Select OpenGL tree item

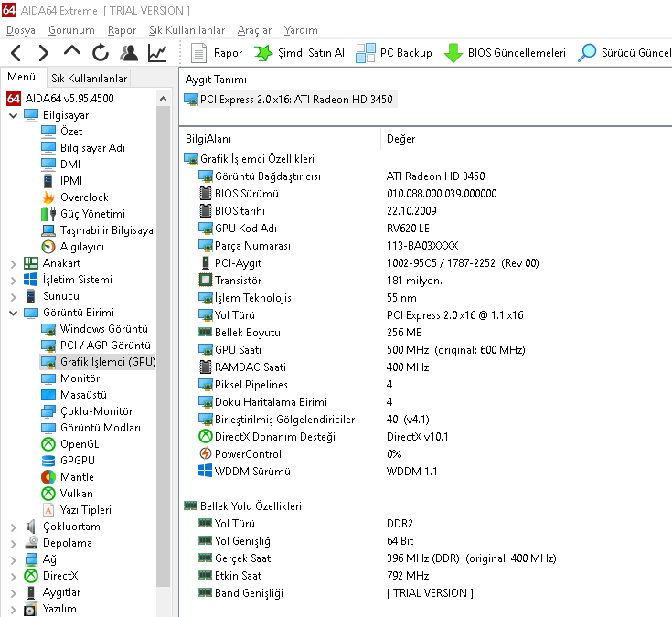[79, 444]
